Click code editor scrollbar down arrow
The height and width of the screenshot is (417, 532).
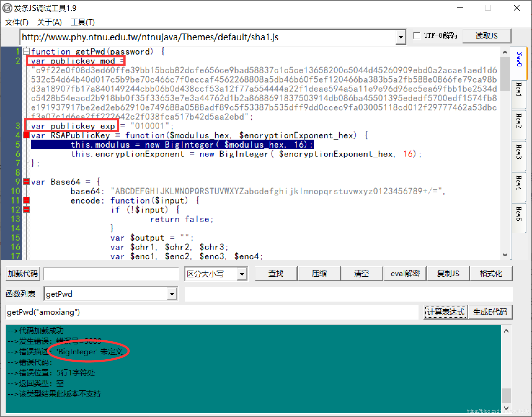click(x=505, y=255)
